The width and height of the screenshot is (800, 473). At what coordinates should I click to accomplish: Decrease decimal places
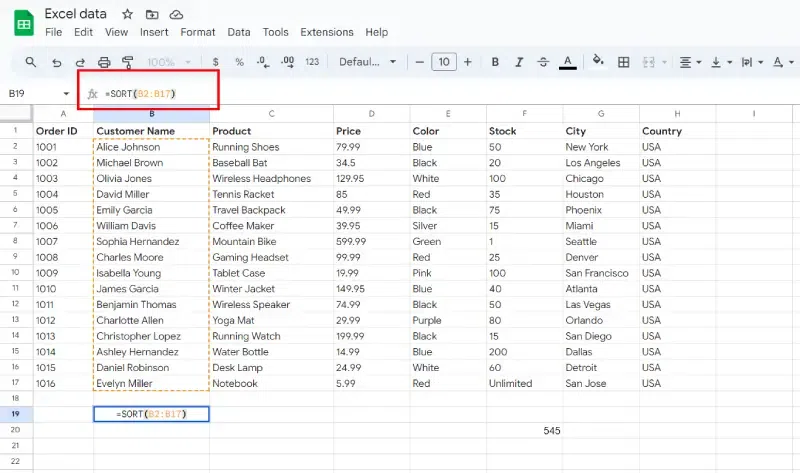(263, 62)
